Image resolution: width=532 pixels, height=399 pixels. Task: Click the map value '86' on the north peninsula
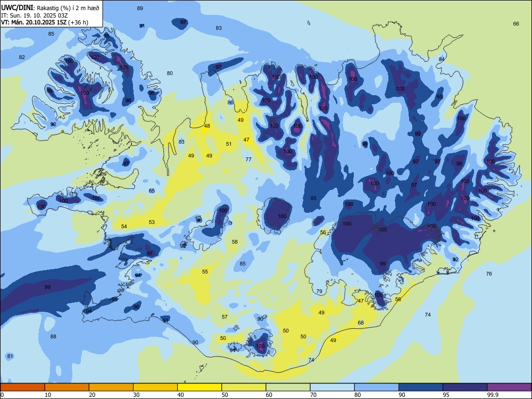coord(230,103)
